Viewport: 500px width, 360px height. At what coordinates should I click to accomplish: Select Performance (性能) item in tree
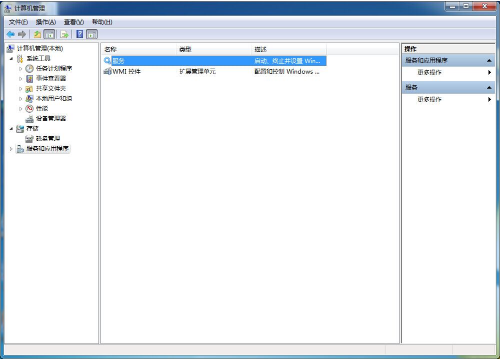[x=42, y=108]
